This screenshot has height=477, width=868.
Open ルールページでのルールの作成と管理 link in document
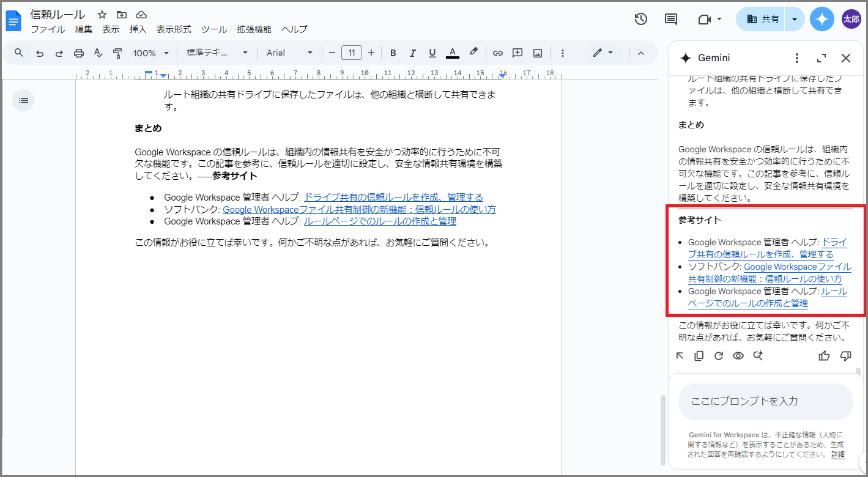380,221
